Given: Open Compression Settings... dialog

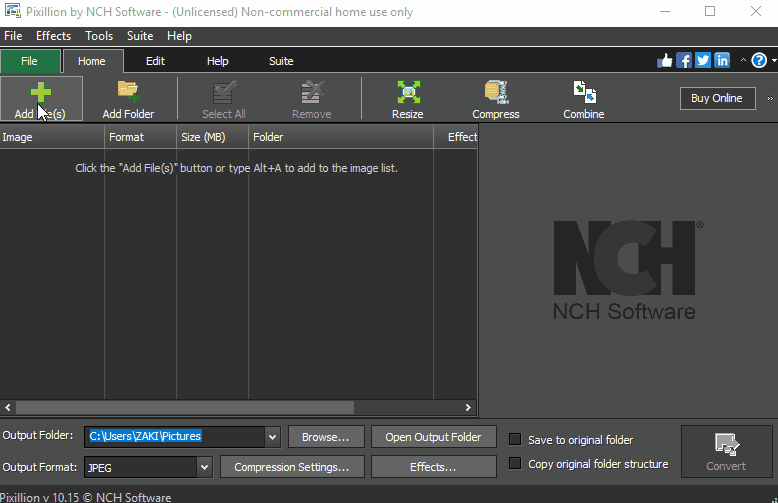Looking at the screenshot, I should coord(292,467).
